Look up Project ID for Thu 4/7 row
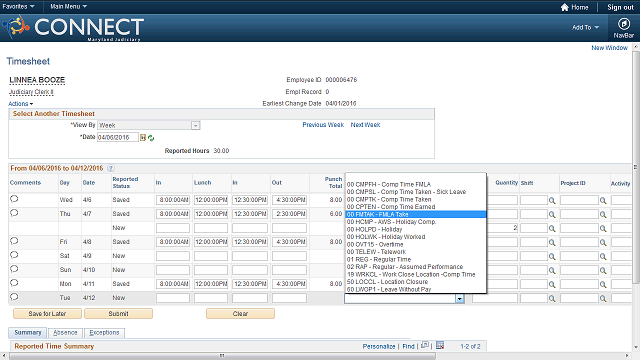 [x=603, y=214]
